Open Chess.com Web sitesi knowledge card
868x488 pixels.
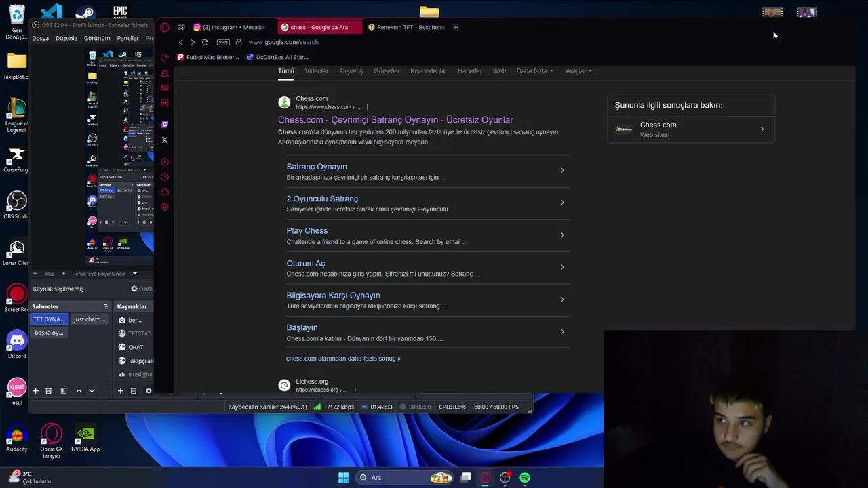tap(690, 129)
